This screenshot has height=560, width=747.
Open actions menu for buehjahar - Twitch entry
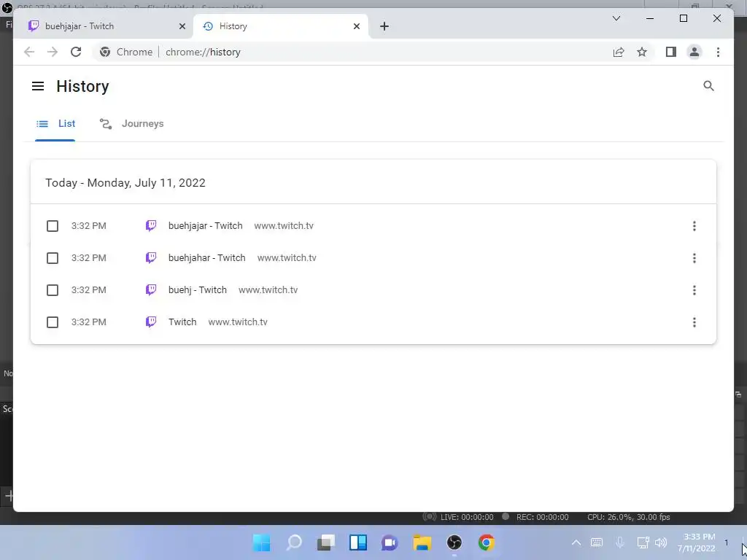[694, 258]
